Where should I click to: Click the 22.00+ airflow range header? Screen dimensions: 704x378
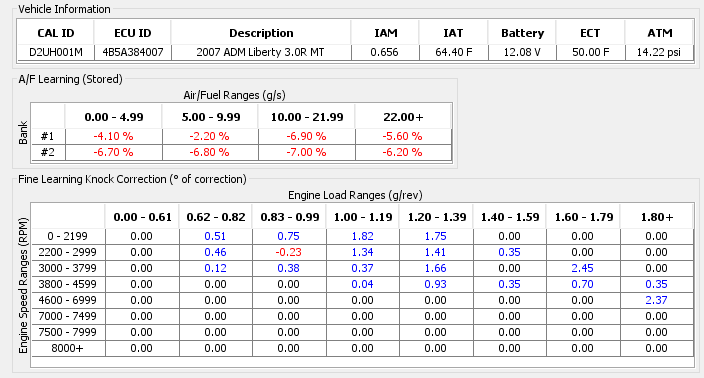point(403,117)
